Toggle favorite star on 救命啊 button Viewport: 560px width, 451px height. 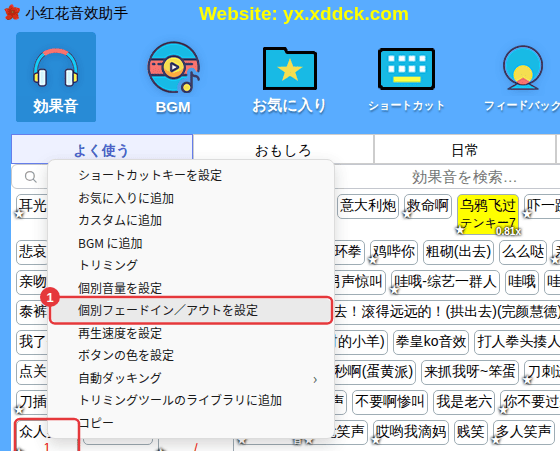(x=406, y=214)
